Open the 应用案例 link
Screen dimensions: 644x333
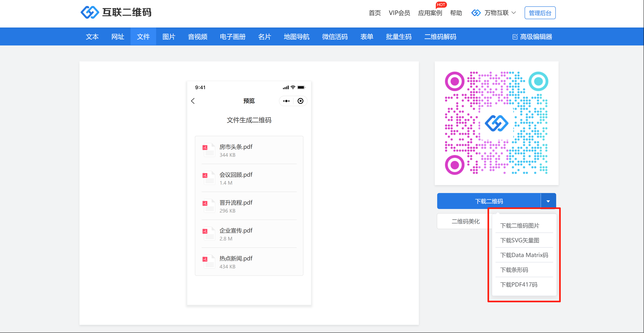pos(430,13)
